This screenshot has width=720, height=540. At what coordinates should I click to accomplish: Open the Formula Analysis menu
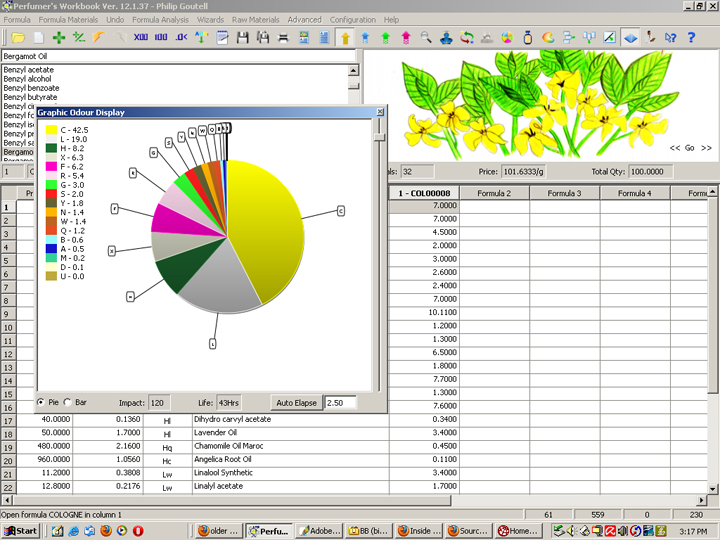(x=158, y=19)
